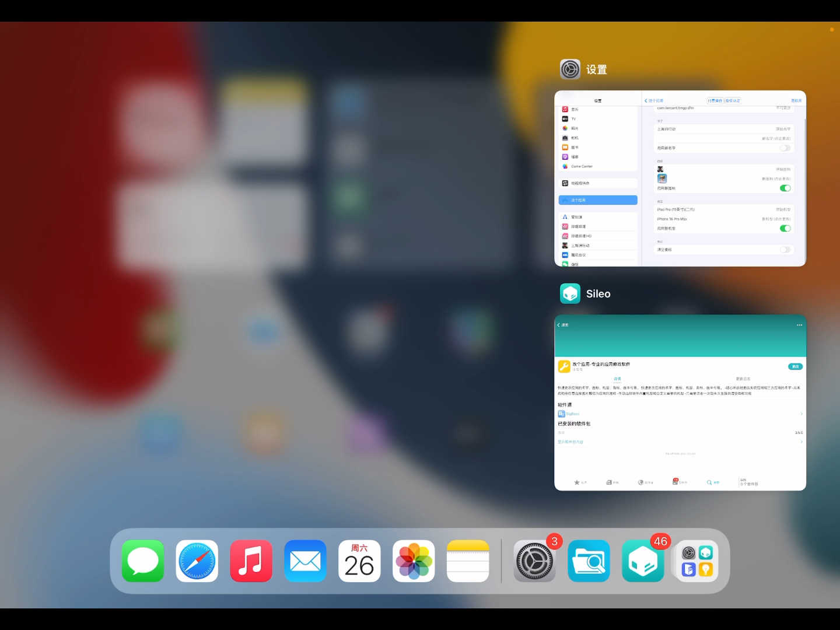Tap 更改 button for the package
840x630 pixels.
coord(796,367)
